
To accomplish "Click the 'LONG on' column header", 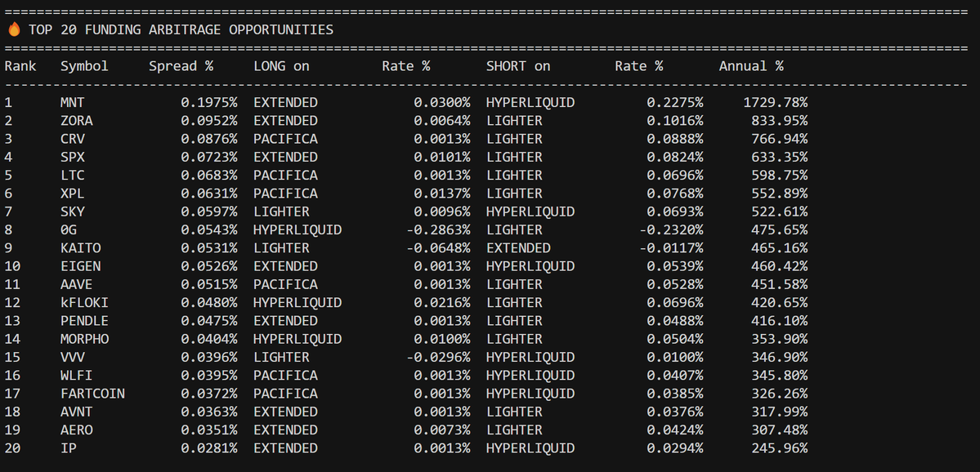I will [281, 66].
